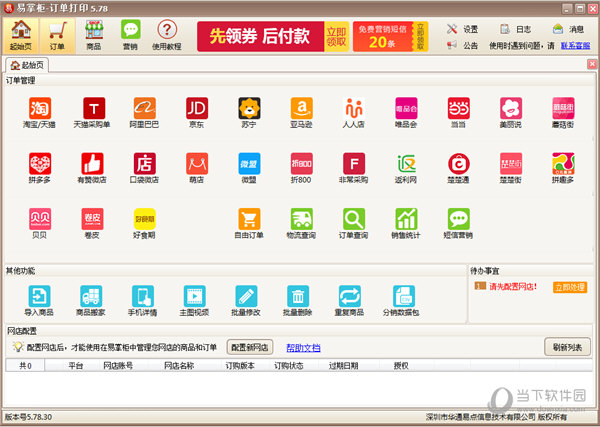Open the 商品搬家 icon
600x427 pixels.
click(91, 296)
